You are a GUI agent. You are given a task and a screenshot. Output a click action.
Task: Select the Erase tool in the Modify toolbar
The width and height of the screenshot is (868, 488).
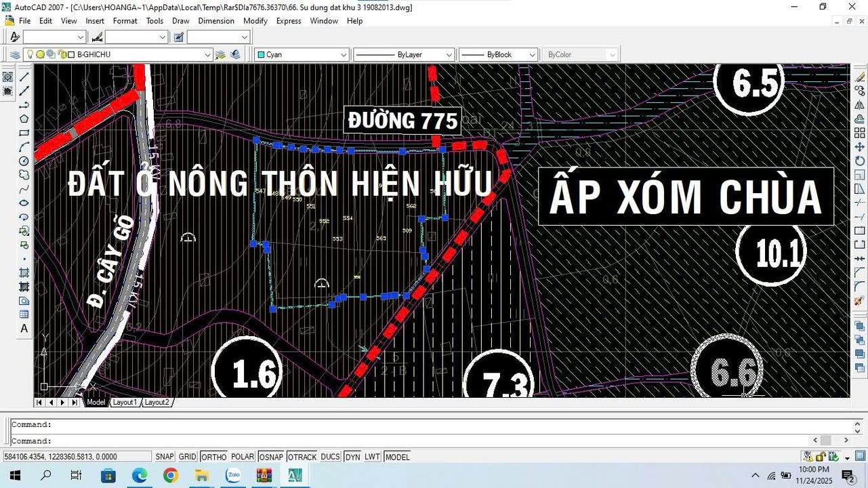tap(859, 76)
